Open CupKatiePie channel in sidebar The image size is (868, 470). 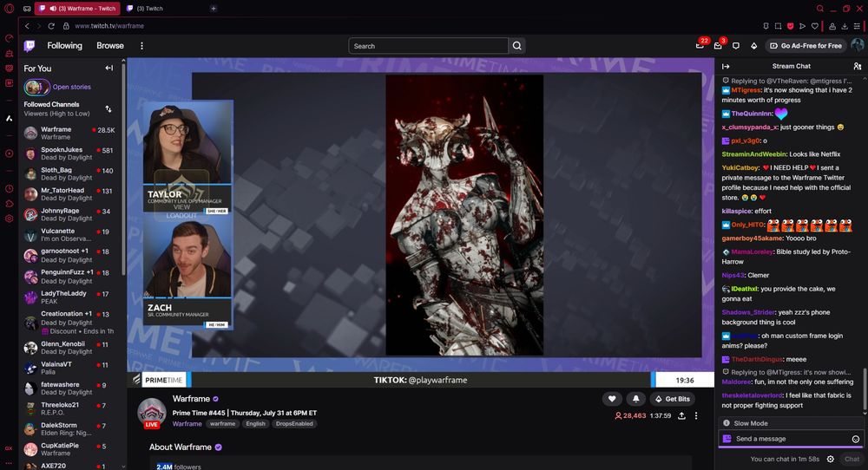point(69,449)
